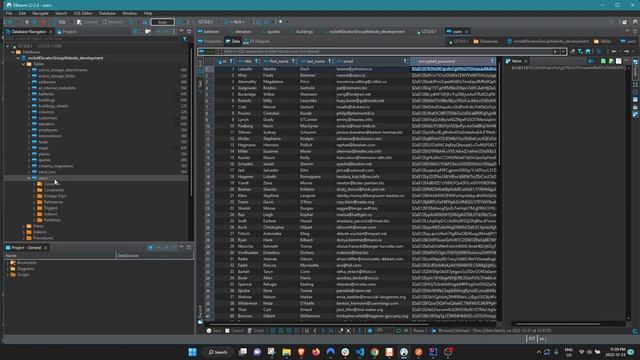The image size is (640, 360).
Task: Open Brave browser from the taskbar
Action: tap(301, 352)
